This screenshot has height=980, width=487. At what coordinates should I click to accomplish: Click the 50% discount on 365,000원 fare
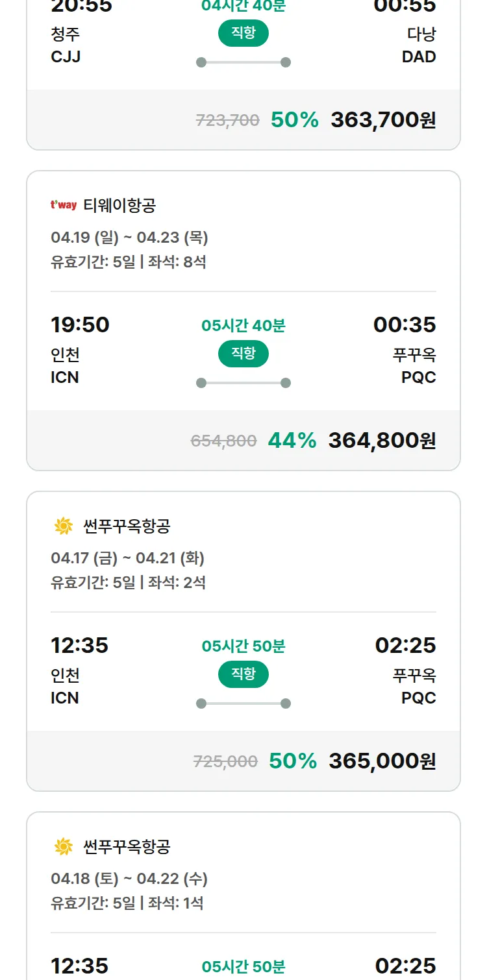pos(293,761)
